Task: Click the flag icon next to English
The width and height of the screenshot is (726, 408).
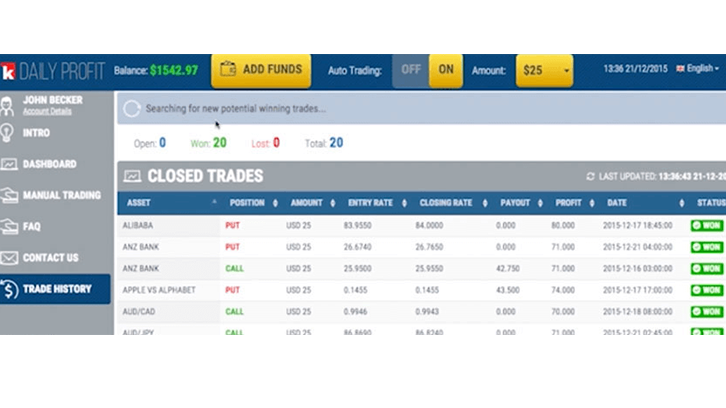Action: [x=680, y=69]
